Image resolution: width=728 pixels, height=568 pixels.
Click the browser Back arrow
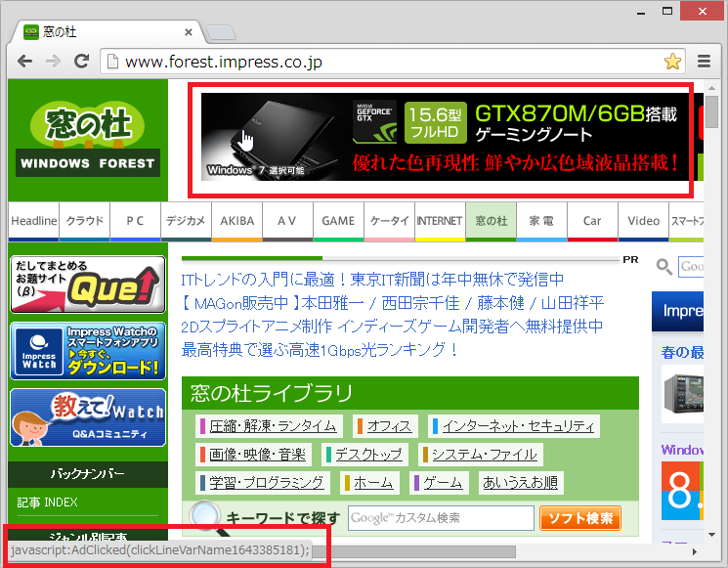[x=25, y=61]
